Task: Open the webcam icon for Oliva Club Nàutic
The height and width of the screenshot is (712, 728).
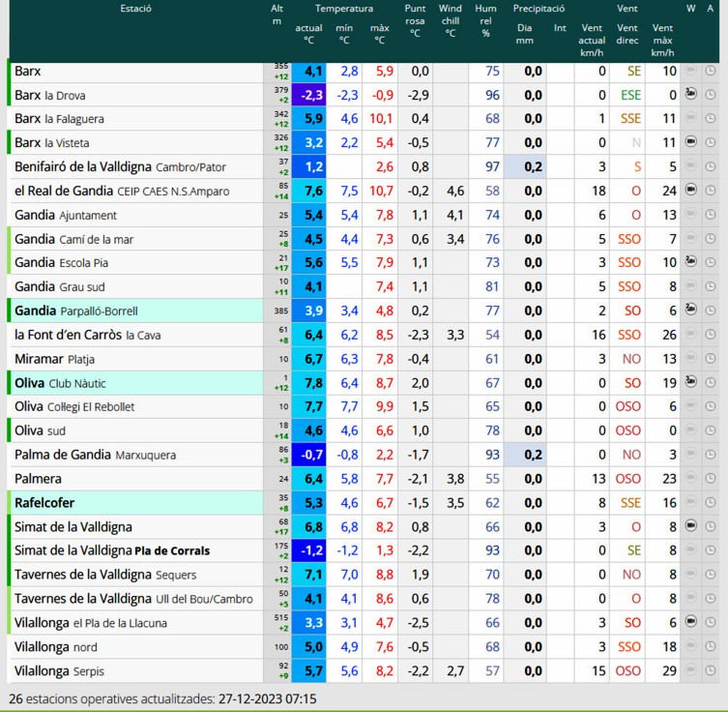Action: [x=691, y=382]
